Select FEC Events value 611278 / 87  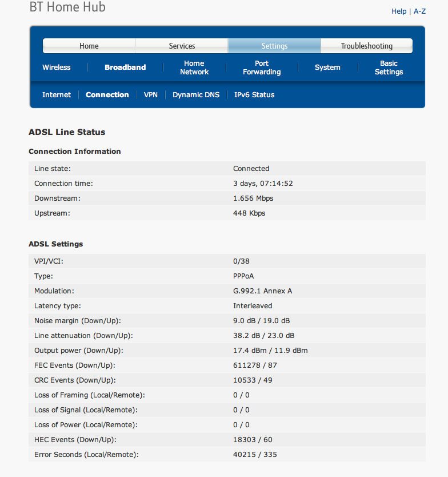[x=255, y=365]
